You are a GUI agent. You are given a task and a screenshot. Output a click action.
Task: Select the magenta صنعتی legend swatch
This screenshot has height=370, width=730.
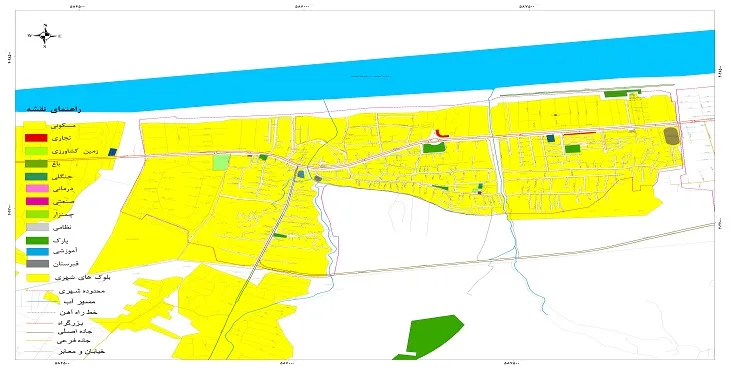pyautogui.click(x=37, y=201)
